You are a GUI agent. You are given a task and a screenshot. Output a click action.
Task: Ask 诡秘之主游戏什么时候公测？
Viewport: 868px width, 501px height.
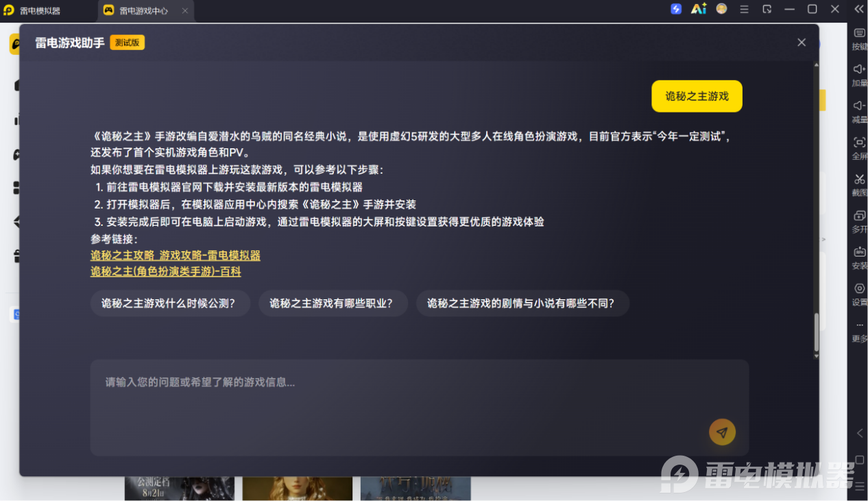[x=169, y=303]
